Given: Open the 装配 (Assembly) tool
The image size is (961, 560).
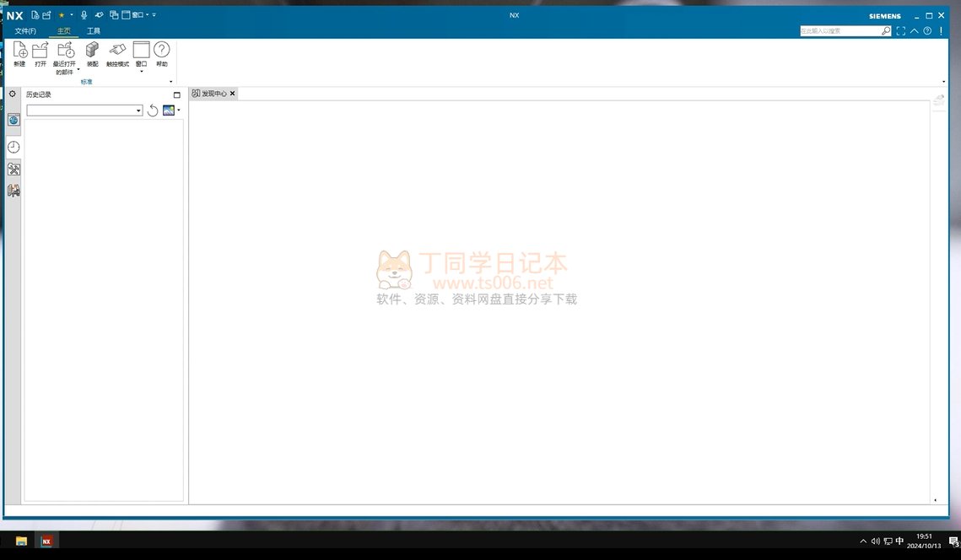Looking at the screenshot, I should 93,51.
